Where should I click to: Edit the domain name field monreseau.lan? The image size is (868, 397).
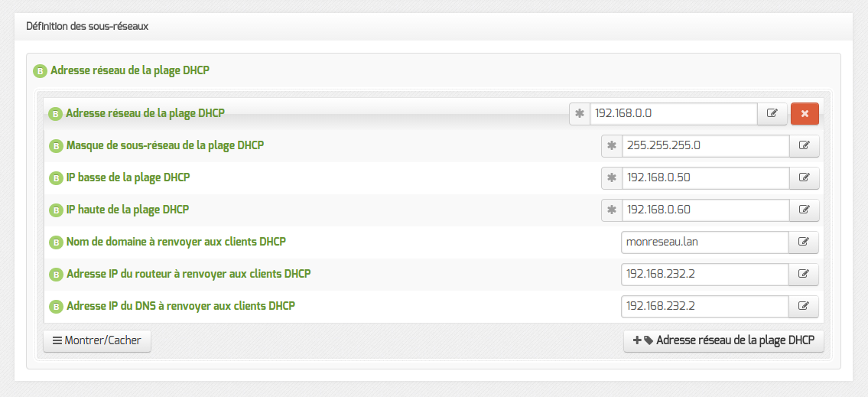click(705, 242)
